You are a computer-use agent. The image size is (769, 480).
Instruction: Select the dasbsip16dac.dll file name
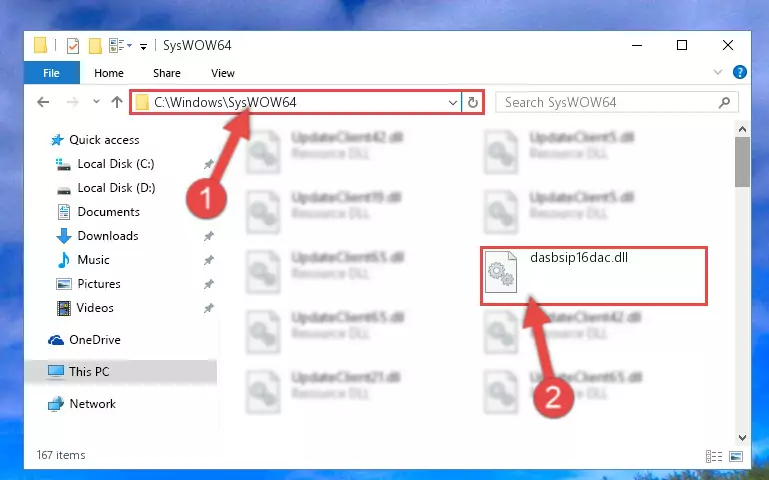pos(579,258)
